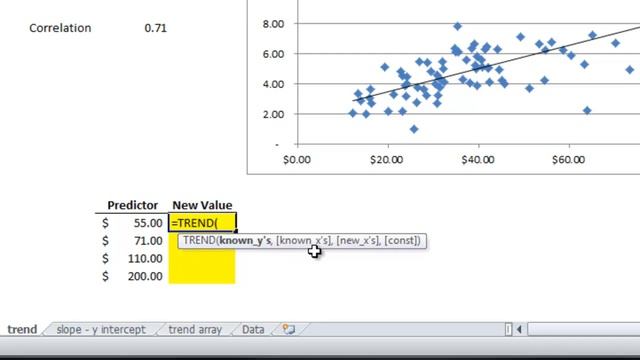Select yellow New Value cell beside 110.00
The height and width of the screenshot is (360, 640).
tap(202, 258)
